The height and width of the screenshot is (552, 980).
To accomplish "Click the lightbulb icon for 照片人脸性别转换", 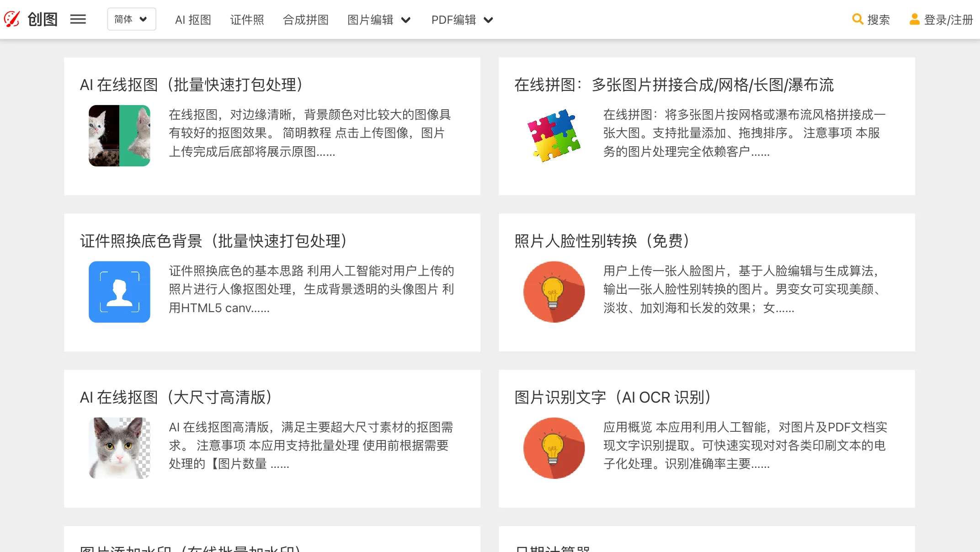I will pyautogui.click(x=554, y=292).
